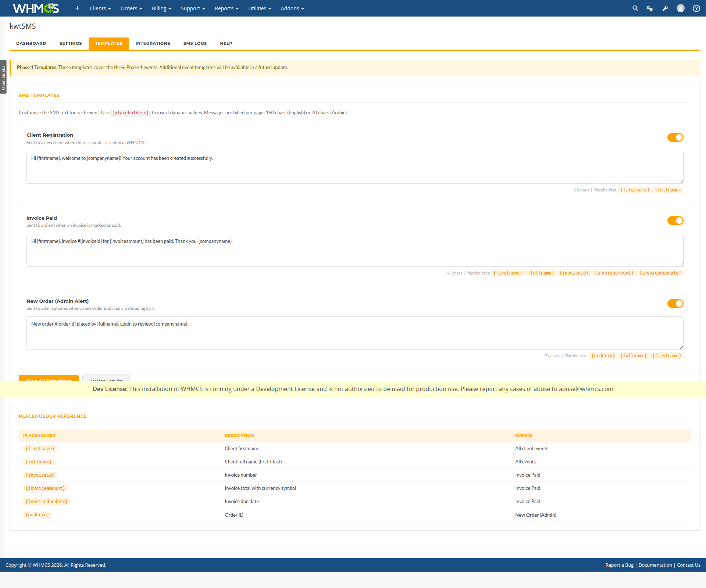The height and width of the screenshot is (588, 706).
Task: Open the help question mark icon
Action: point(696,8)
